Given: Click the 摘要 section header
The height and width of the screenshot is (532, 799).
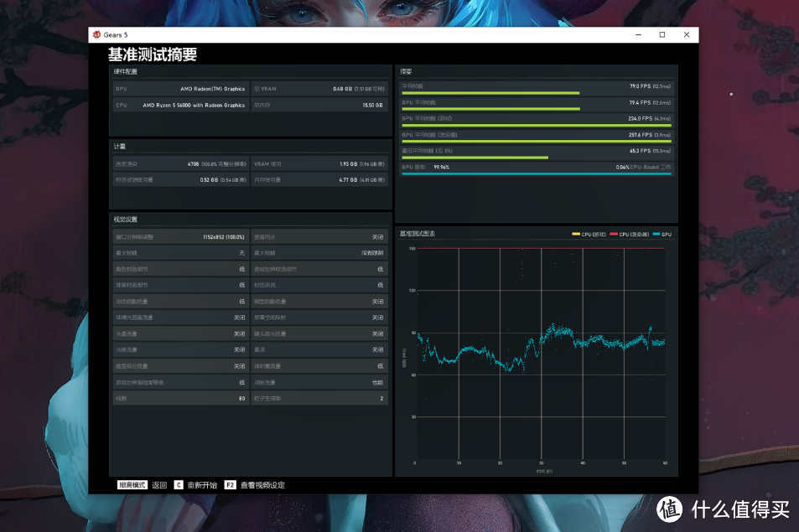Looking at the screenshot, I should click(x=406, y=72).
